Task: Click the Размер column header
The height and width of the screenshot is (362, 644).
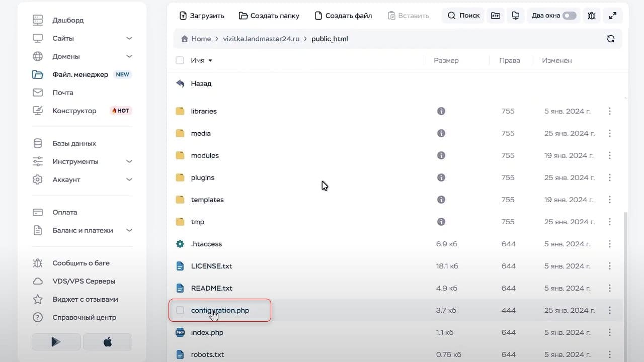Action: 446,60
